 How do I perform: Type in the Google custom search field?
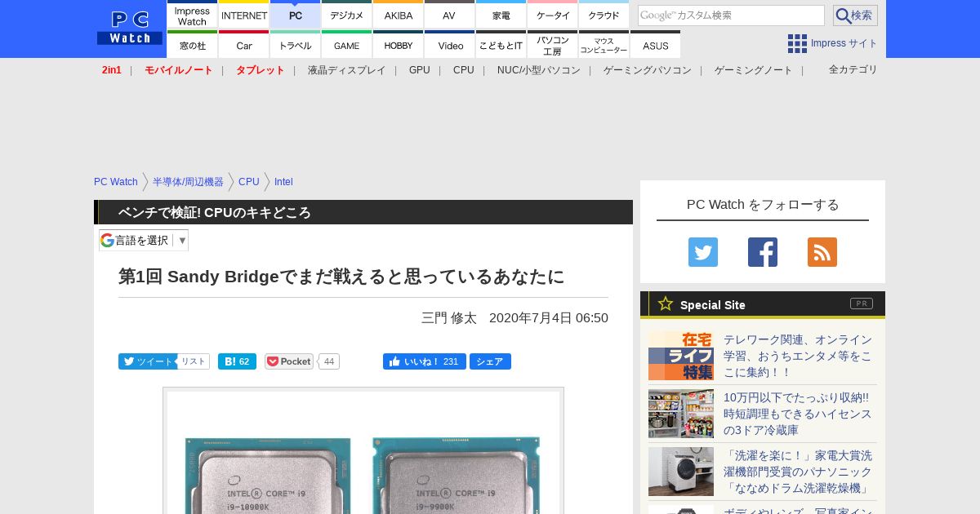click(731, 16)
